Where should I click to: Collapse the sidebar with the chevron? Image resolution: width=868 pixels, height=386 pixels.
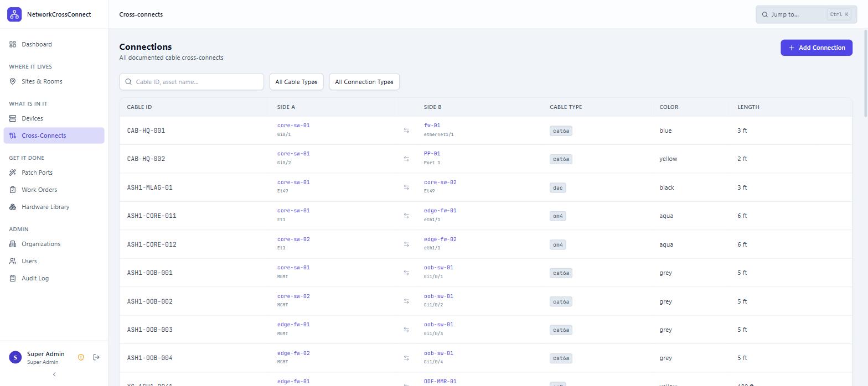point(54,374)
